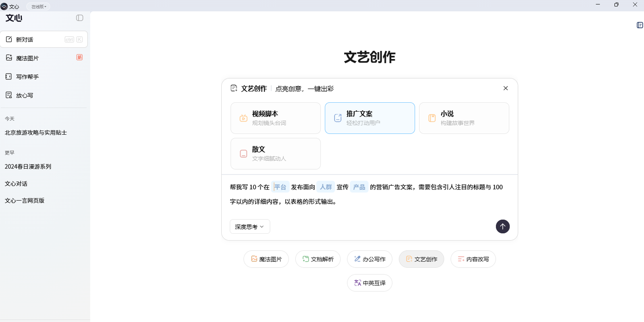Send the prompt with the arrow button
The height and width of the screenshot is (322, 644).
click(503, 226)
